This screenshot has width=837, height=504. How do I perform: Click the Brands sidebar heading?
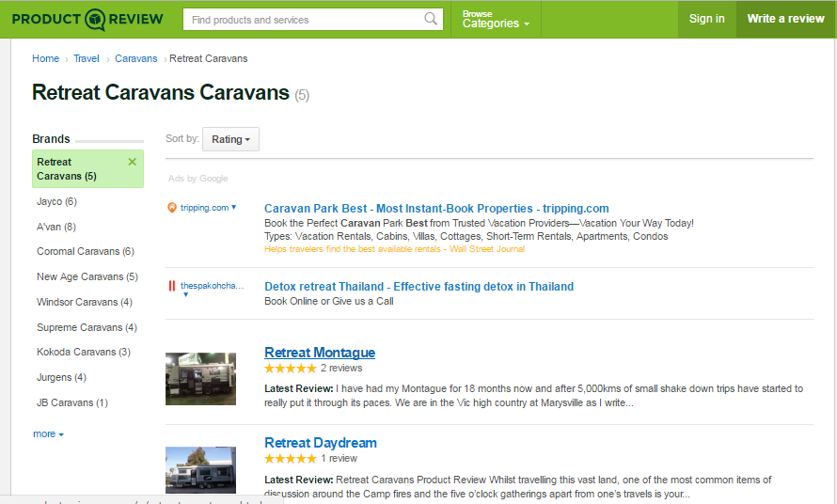tap(51, 139)
